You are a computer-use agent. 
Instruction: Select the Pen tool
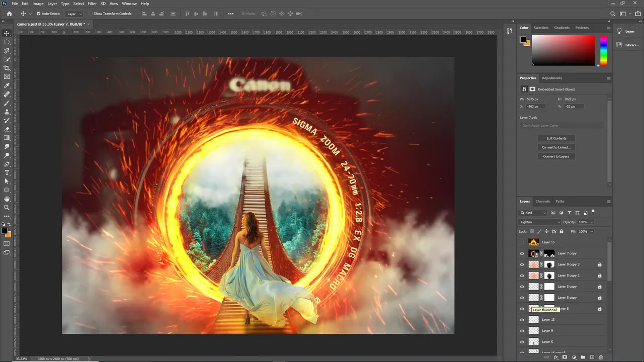coord(7,164)
